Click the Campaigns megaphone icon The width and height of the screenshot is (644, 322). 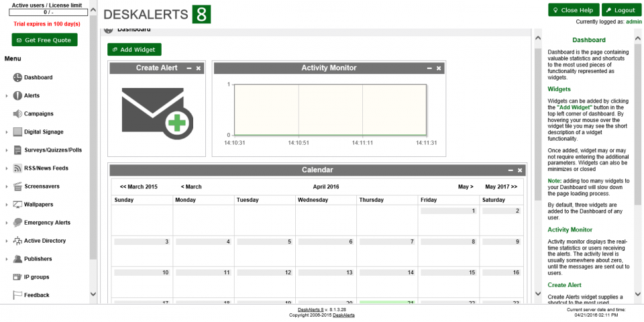(17, 114)
